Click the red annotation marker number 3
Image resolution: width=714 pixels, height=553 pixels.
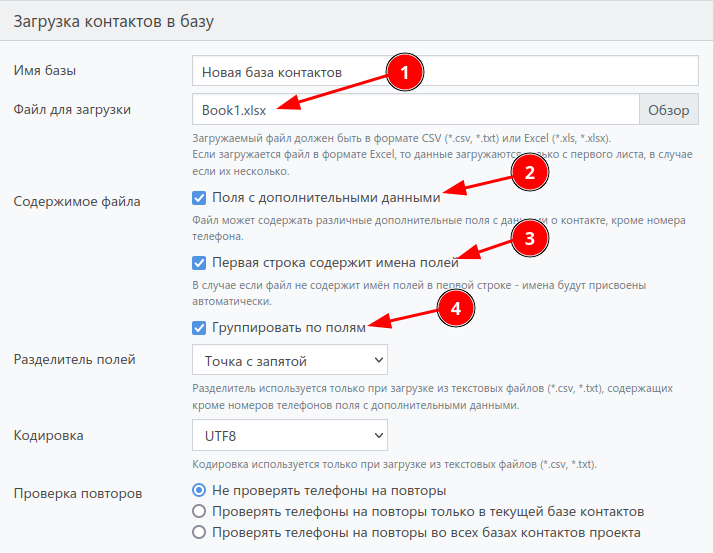(x=529, y=238)
